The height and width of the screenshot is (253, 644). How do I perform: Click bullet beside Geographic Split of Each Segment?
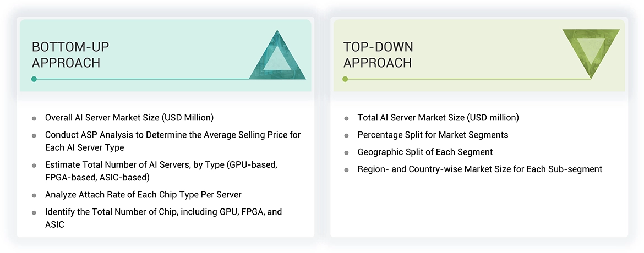(346, 152)
